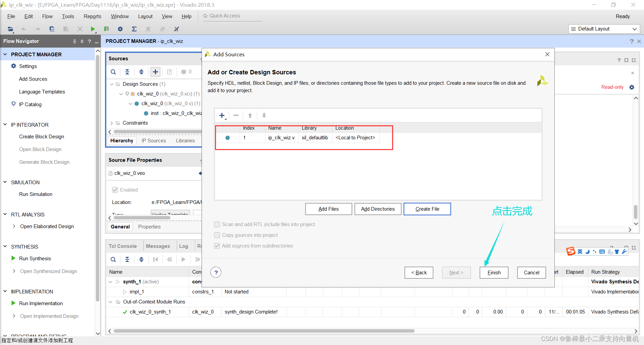Click the Add Directories button
Screen dimensions: 644x345
click(378, 209)
